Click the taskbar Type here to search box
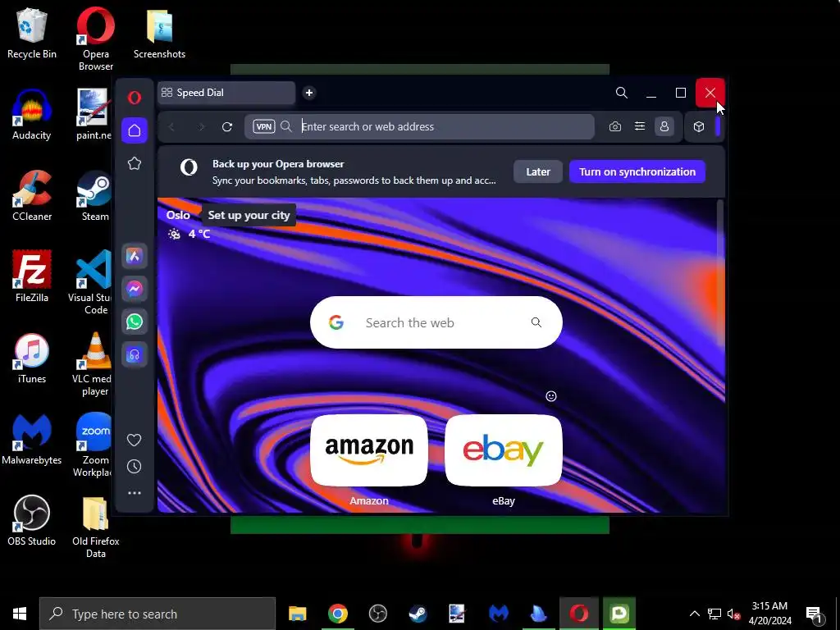This screenshot has height=630, width=840. tap(157, 614)
